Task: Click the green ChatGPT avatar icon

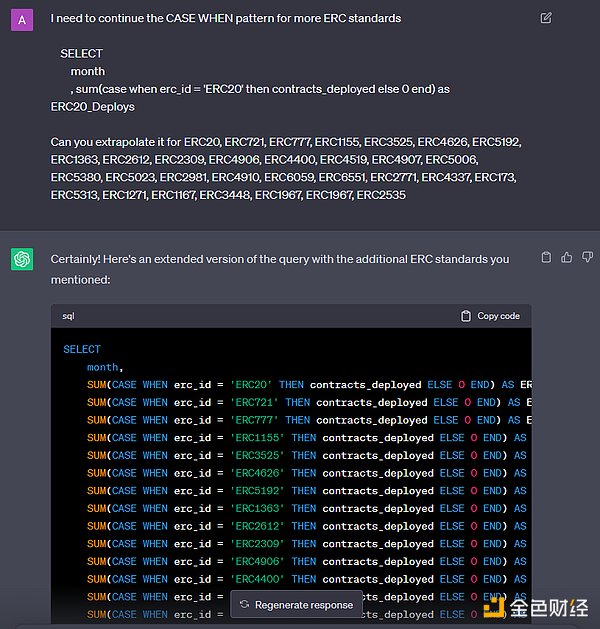Action: 22,259
